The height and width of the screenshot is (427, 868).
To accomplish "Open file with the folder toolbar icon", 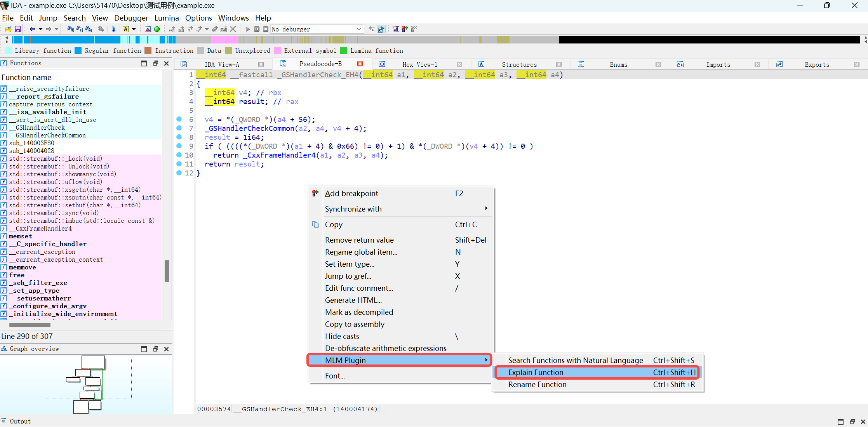I will (x=8, y=29).
